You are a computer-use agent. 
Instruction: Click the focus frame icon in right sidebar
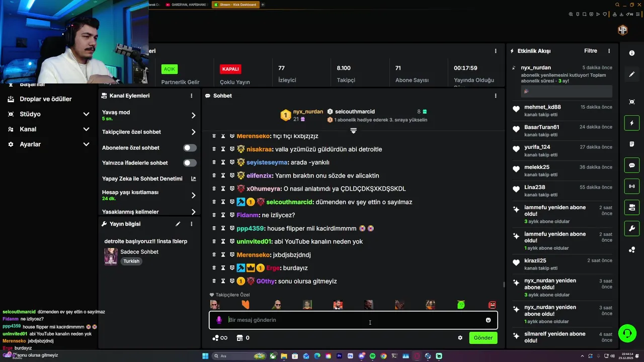tap(632, 102)
